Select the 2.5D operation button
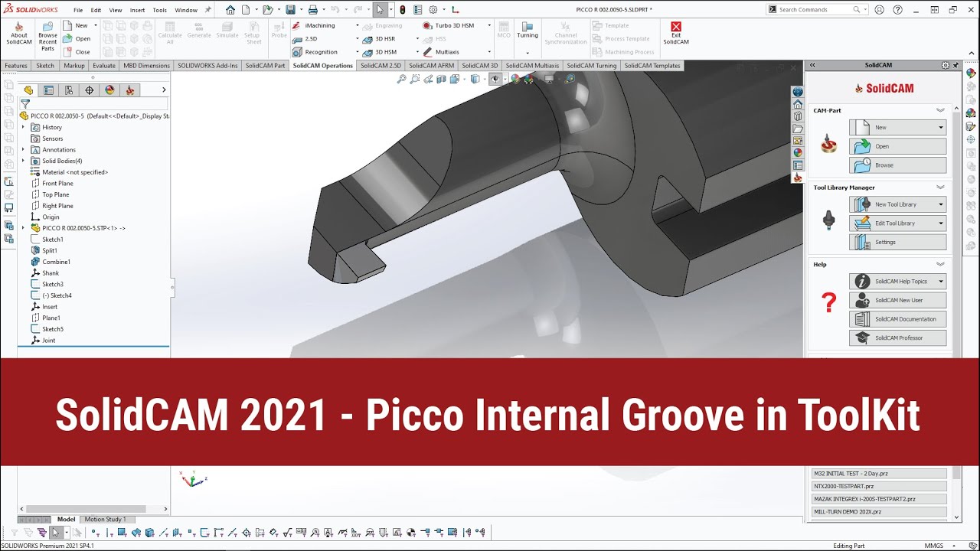The width and height of the screenshot is (980, 551). coord(305,38)
